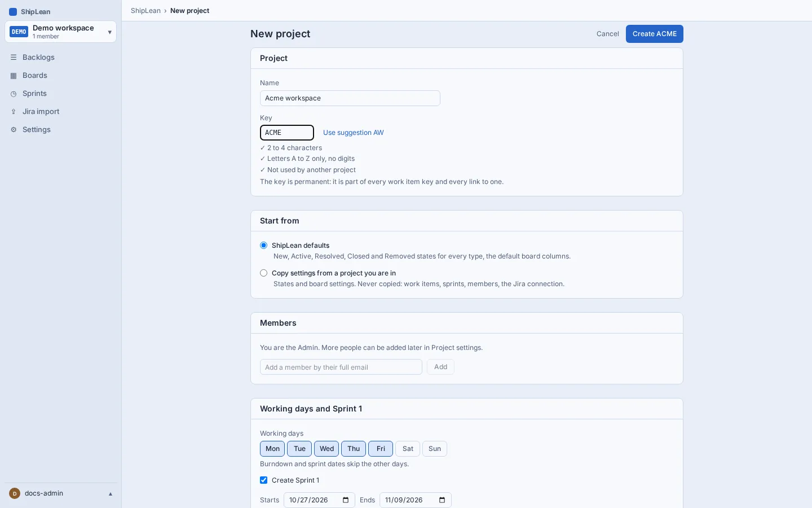Click the 'Not used by another project' text

coord(311,170)
